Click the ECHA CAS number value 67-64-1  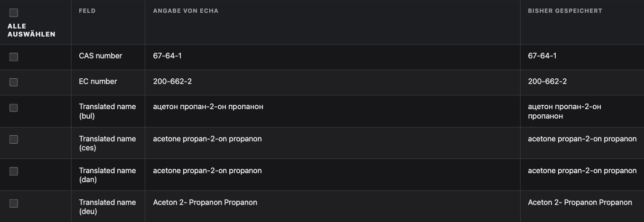[167, 56]
